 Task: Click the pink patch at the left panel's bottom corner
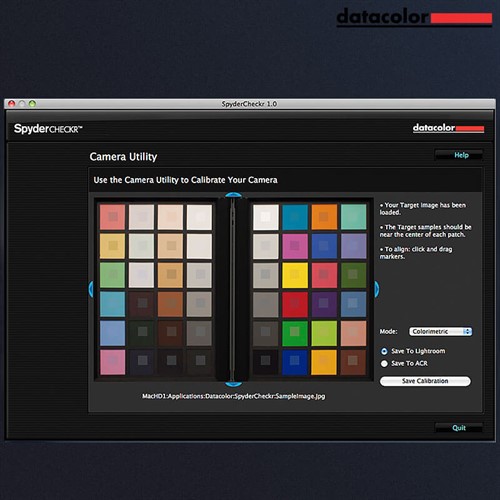click(113, 362)
